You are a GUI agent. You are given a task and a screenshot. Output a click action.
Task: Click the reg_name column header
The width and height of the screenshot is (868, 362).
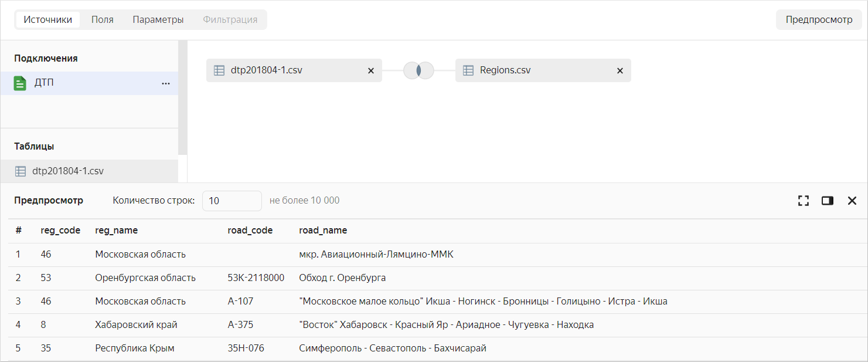click(117, 231)
